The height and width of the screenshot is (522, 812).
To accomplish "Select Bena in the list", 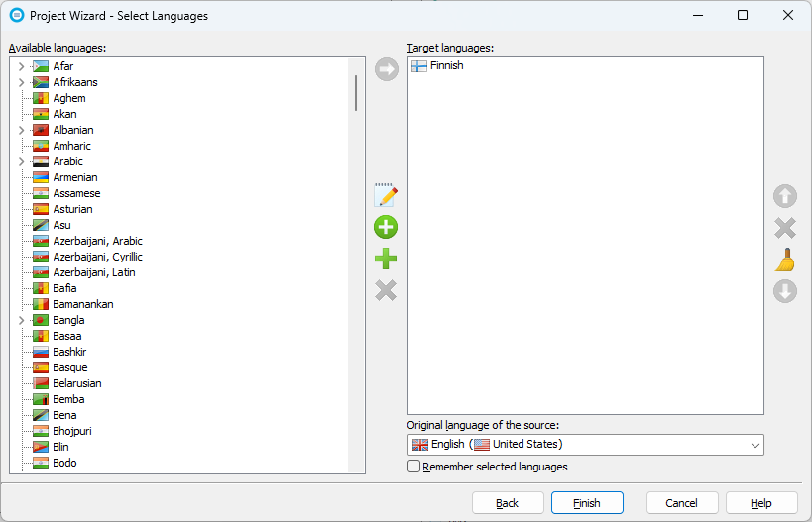I will (64, 415).
